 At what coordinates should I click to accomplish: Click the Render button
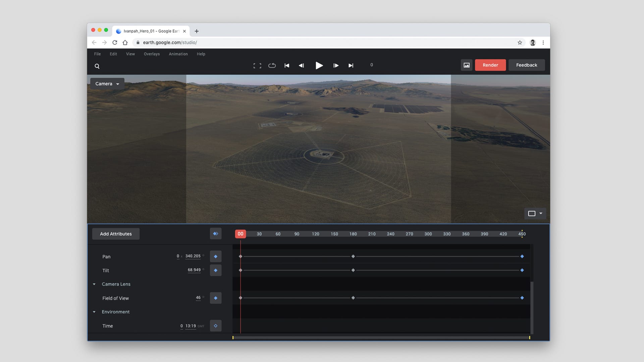coord(490,65)
